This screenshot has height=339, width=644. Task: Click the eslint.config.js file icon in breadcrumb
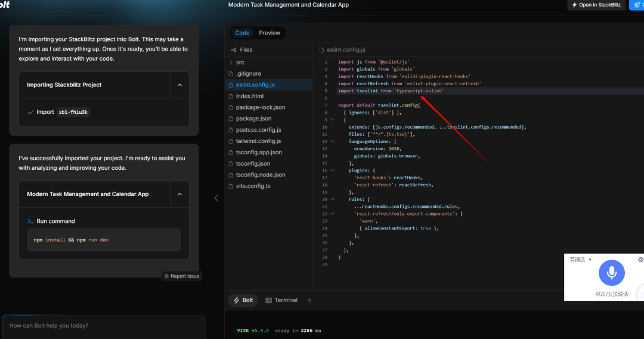tap(321, 49)
